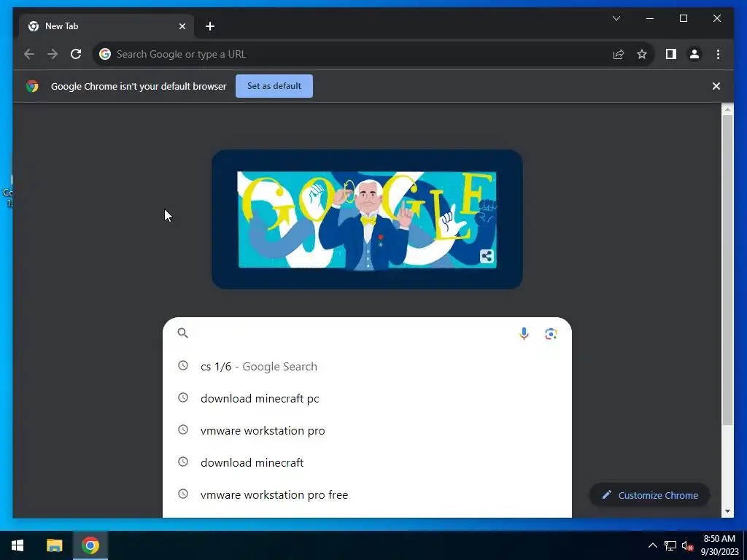Click the clock icon beside vmware workstation pro free
The width and height of the screenshot is (747, 560).
pos(183,494)
